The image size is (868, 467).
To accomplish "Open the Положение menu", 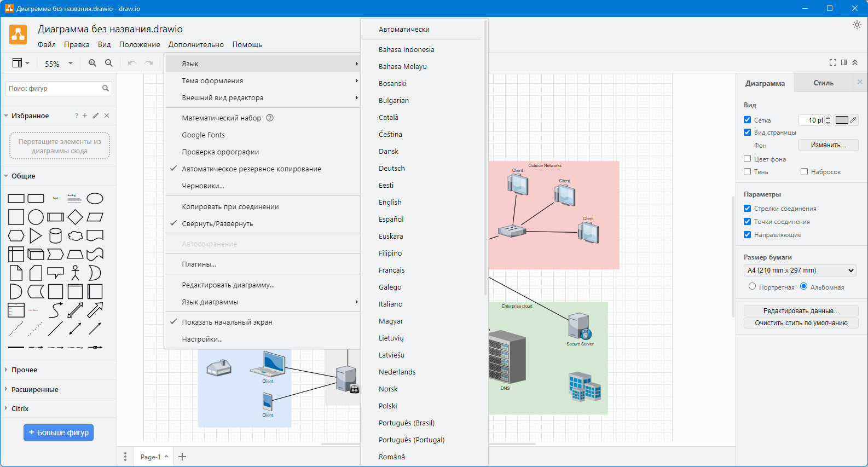I will pyautogui.click(x=140, y=44).
